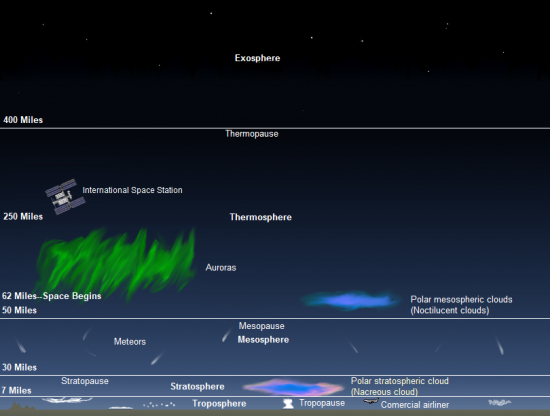Viewport: 550px width, 416px height.
Task: Click the pink nacreous cloud graphic
Action: coord(293,387)
